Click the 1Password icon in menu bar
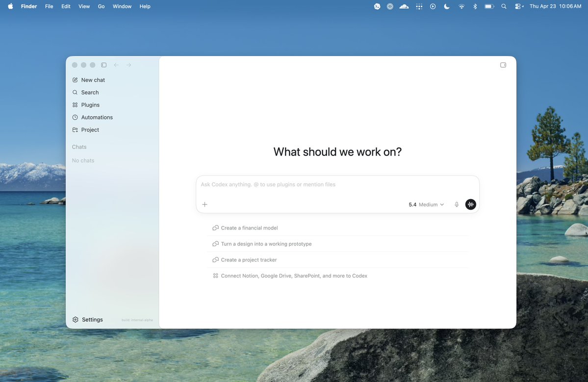Viewport: 588px width, 382px height. coord(390,6)
